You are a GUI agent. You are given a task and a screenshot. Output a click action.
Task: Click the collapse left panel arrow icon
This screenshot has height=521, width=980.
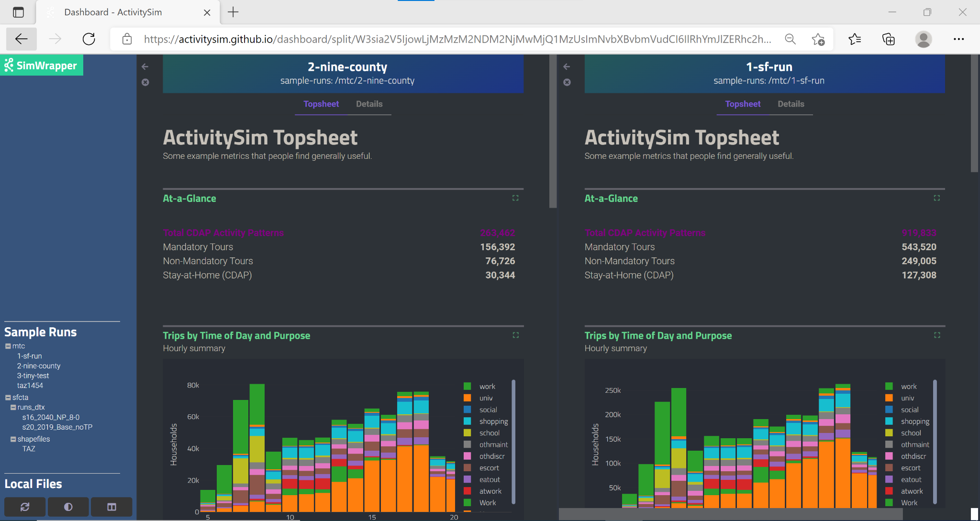click(x=145, y=66)
